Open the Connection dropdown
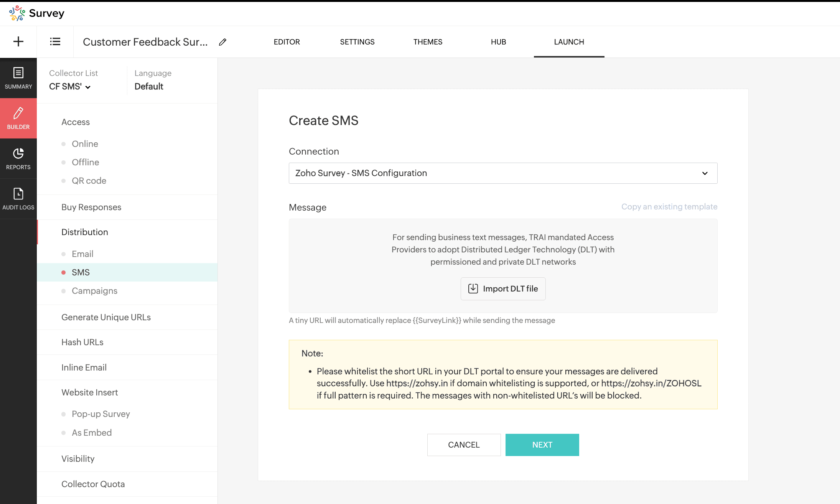This screenshot has width=840, height=504. [502, 173]
